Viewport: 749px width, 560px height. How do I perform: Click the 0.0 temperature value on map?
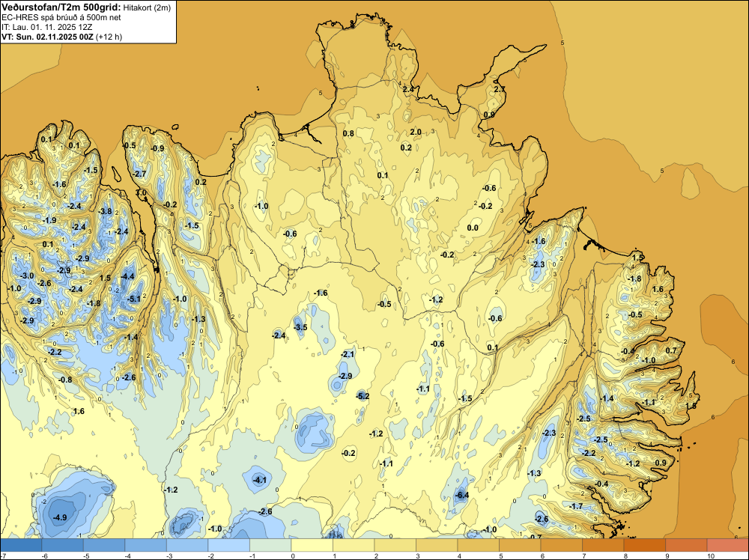point(473,228)
